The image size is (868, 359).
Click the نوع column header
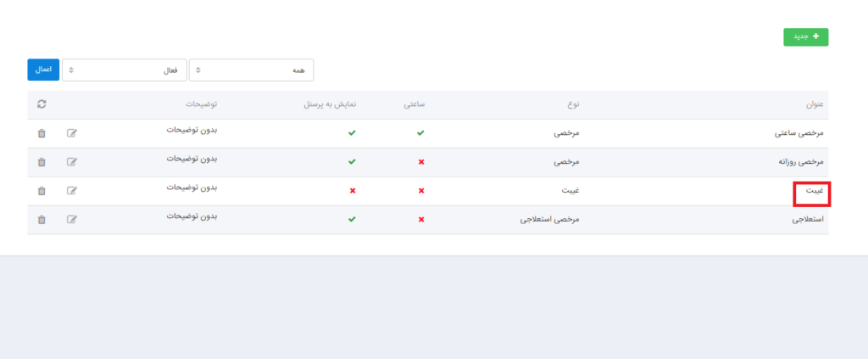point(574,105)
